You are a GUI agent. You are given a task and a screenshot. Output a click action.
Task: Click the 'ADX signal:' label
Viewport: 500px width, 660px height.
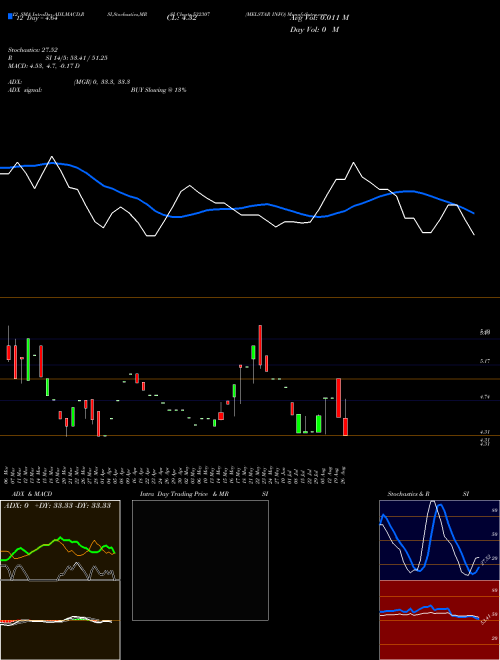tap(25, 90)
